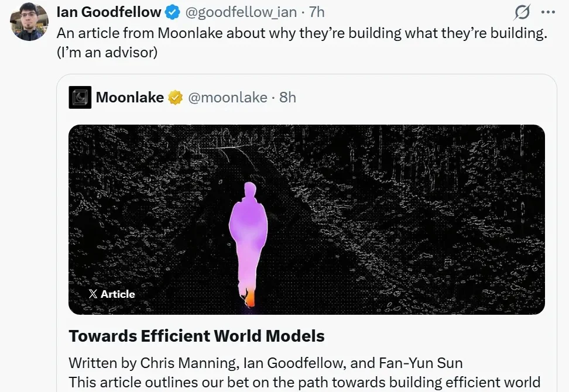The image size is (569, 392).
Task: Click the 'X Article' label
Action: click(112, 294)
